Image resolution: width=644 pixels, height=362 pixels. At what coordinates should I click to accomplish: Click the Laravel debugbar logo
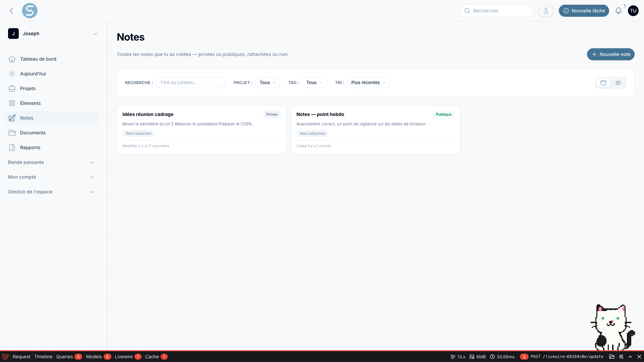click(5, 357)
